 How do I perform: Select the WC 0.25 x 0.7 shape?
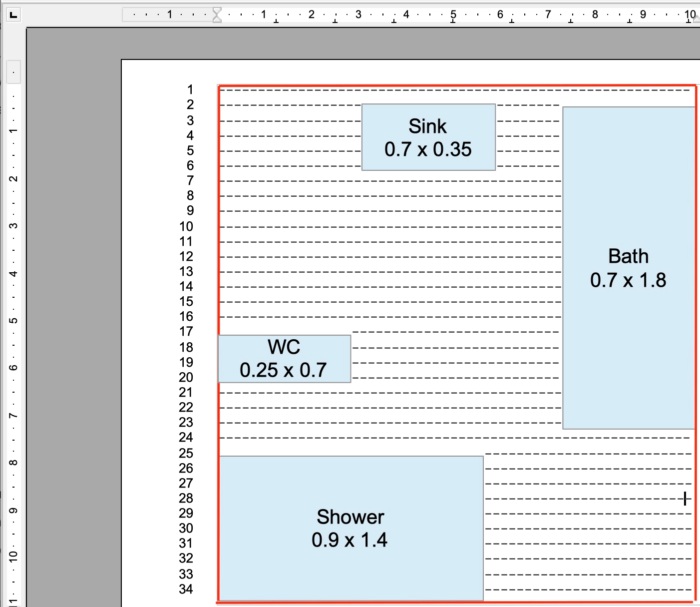285,359
